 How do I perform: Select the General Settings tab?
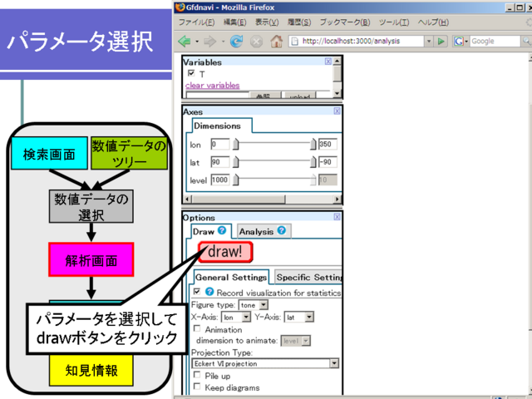pyautogui.click(x=231, y=278)
